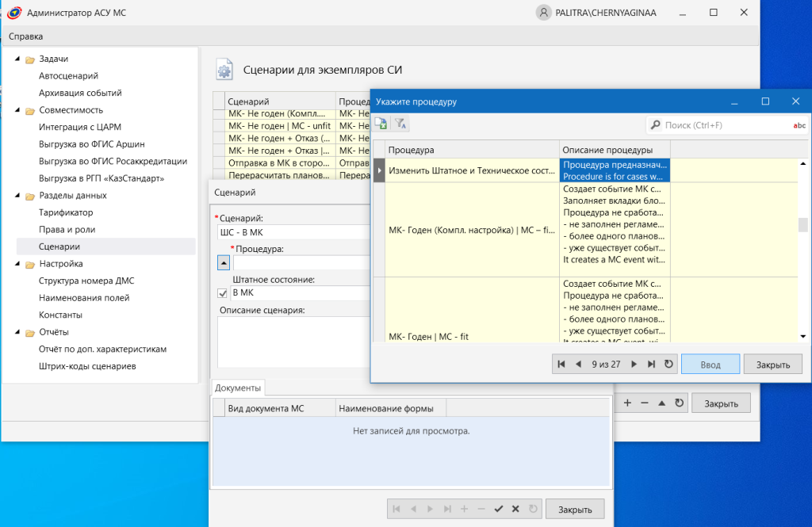The height and width of the screenshot is (527, 812).
Task: Go to previous record in procedure dialog navigator
Action: [x=578, y=364]
